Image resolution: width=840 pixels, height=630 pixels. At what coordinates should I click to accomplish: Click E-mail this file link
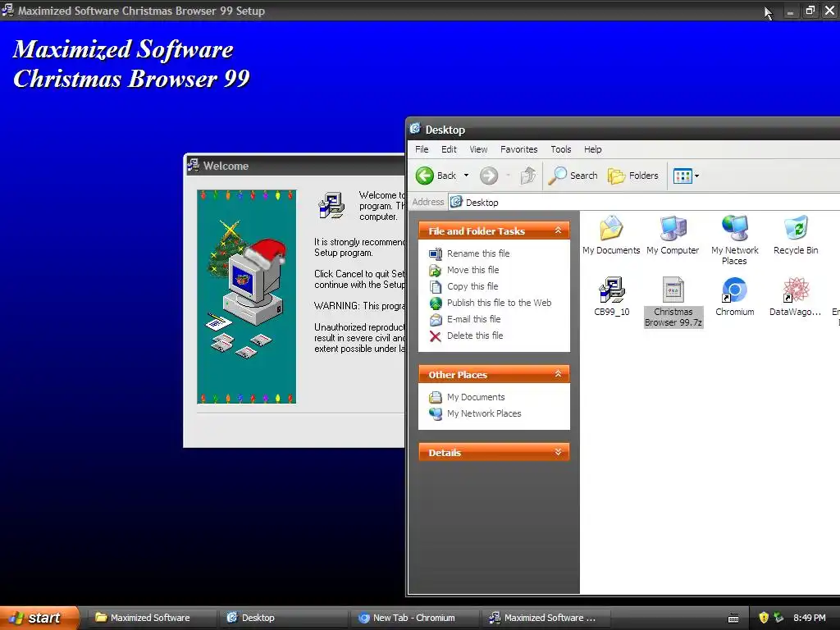coord(473,319)
